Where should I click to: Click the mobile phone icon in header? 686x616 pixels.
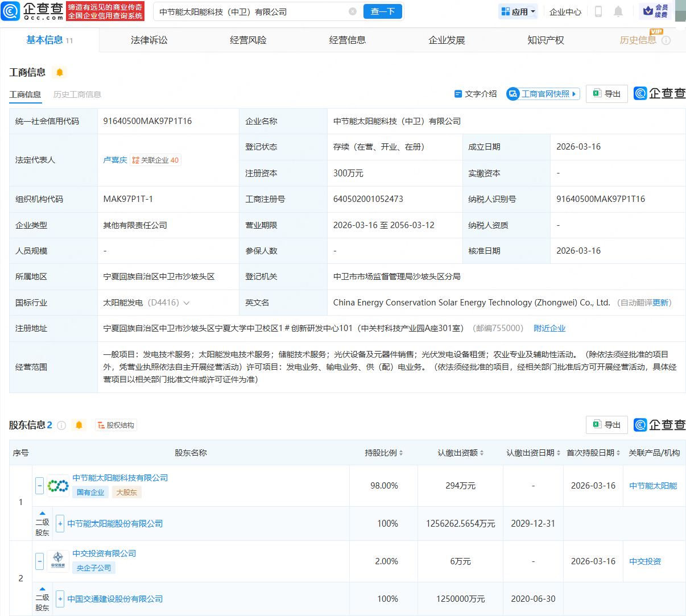pyautogui.click(x=598, y=11)
